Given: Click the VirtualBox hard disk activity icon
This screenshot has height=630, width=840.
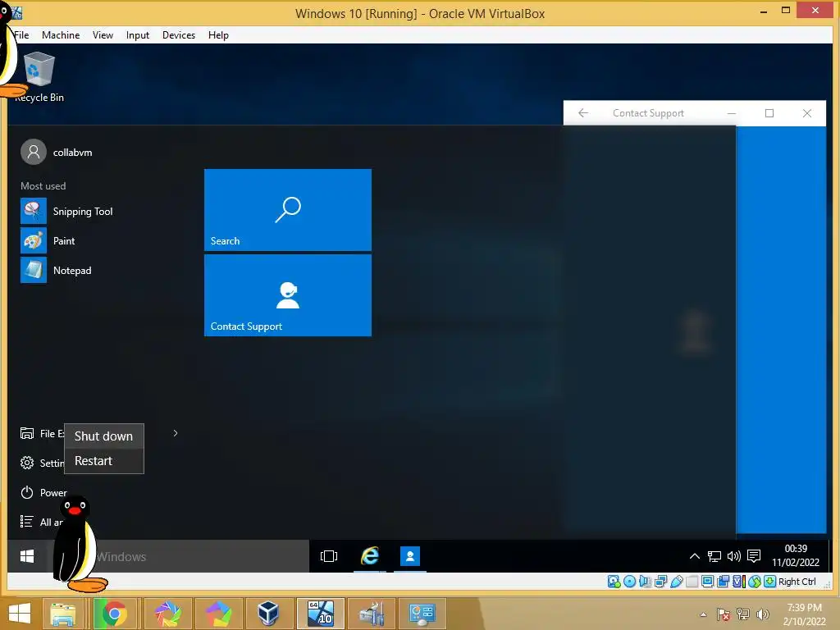Looking at the screenshot, I should [614, 582].
